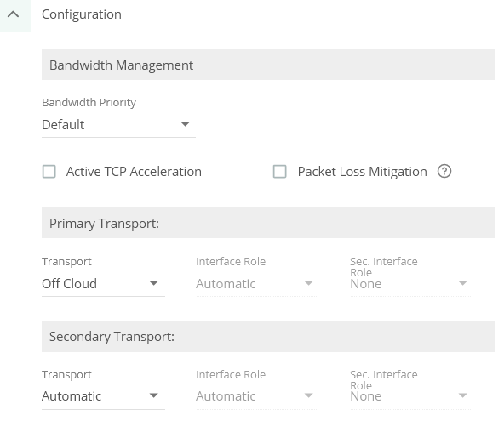Click the Bandwidth Priority dropdown arrow

coord(185,124)
